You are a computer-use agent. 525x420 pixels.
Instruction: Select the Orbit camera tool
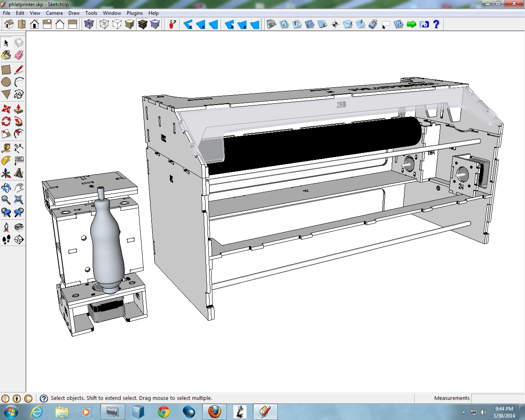point(6,188)
